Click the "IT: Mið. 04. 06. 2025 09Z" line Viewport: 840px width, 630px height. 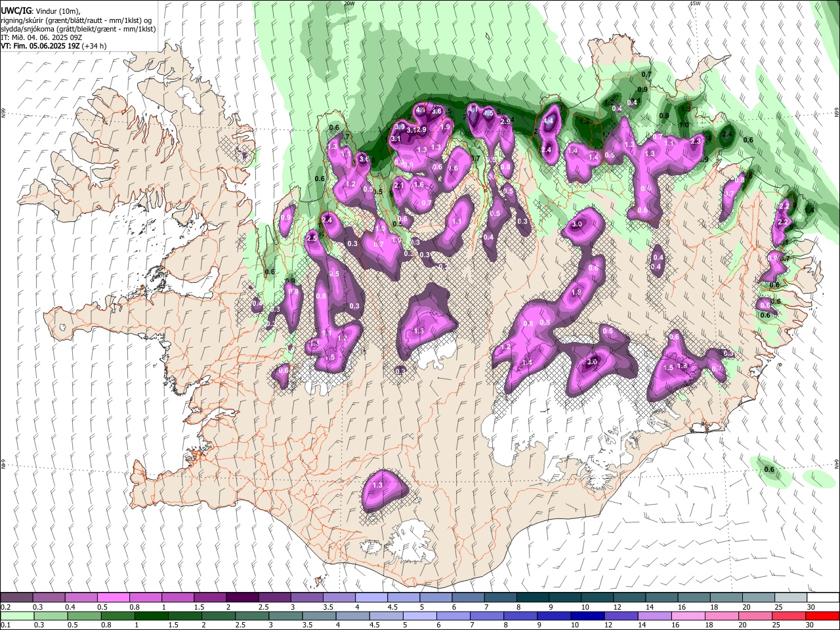coord(41,37)
